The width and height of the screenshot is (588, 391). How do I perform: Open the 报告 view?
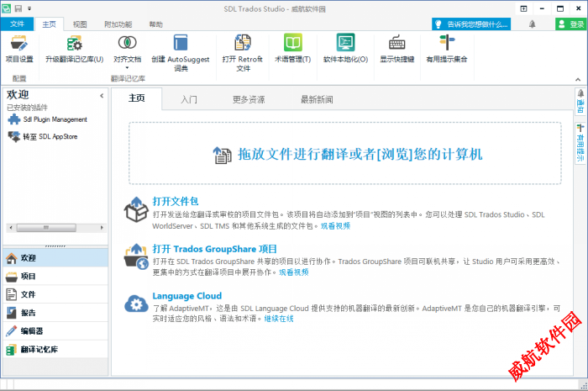pos(55,313)
